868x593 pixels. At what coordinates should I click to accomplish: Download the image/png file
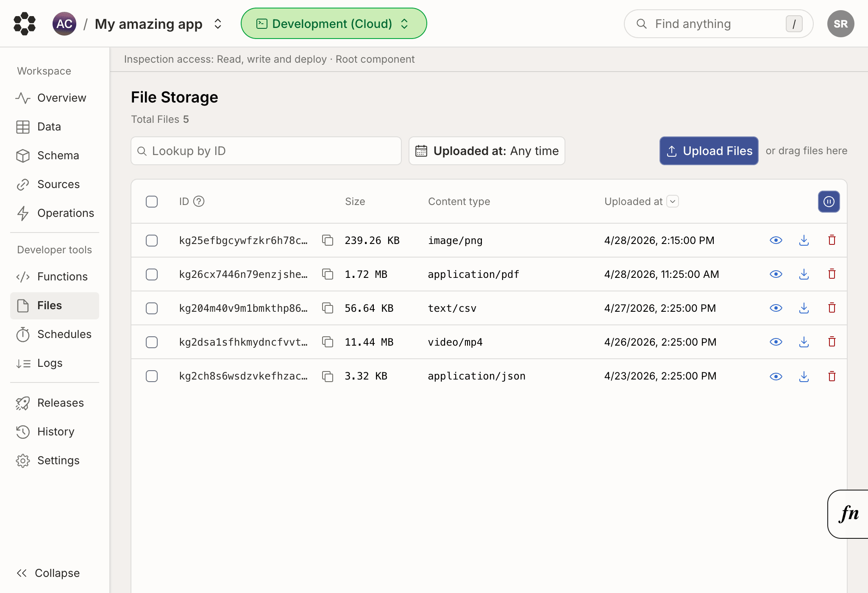(x=804, y=240)
